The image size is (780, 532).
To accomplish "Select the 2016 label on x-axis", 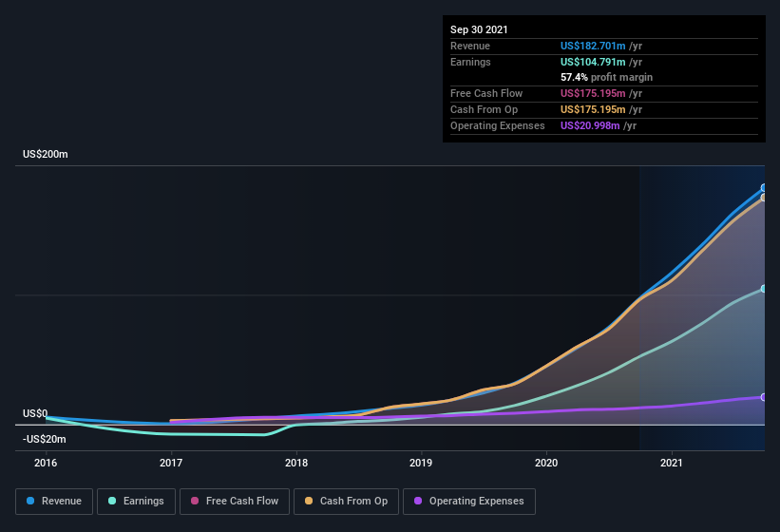I will coord(46,463).
